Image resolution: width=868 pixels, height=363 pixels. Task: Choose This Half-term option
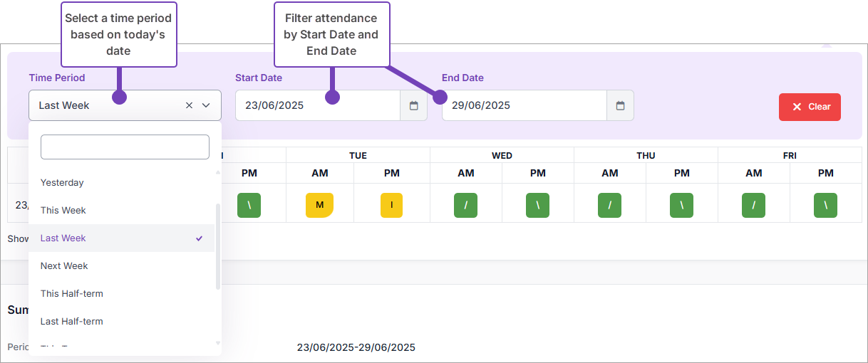point(72,294)
